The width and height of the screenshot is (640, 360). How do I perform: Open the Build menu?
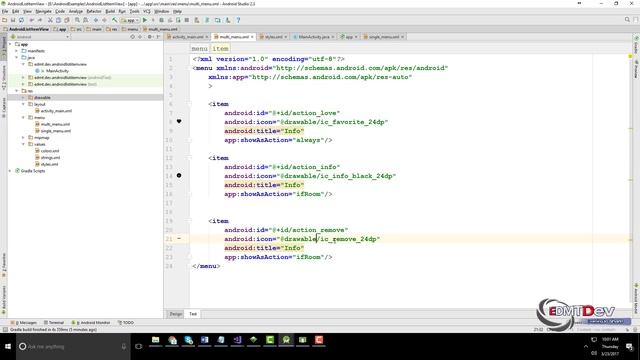(x=110, y=11)
